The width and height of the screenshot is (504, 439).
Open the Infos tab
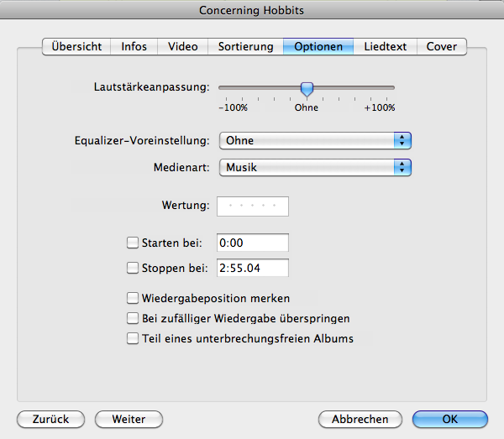pyautogui.click(x=134, y=46)
